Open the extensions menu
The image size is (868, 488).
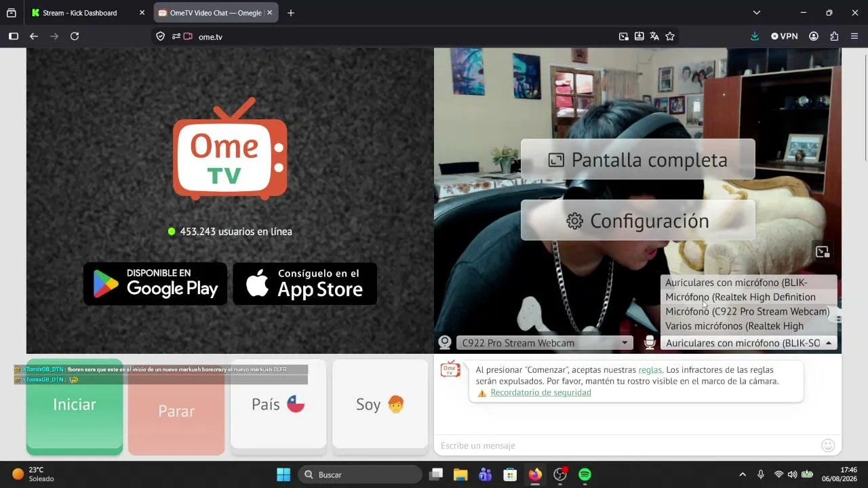click(834, 37)
